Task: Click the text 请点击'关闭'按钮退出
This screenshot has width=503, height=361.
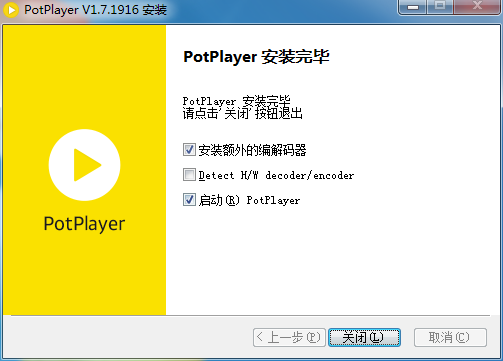Action: click(x=242, y=114)
